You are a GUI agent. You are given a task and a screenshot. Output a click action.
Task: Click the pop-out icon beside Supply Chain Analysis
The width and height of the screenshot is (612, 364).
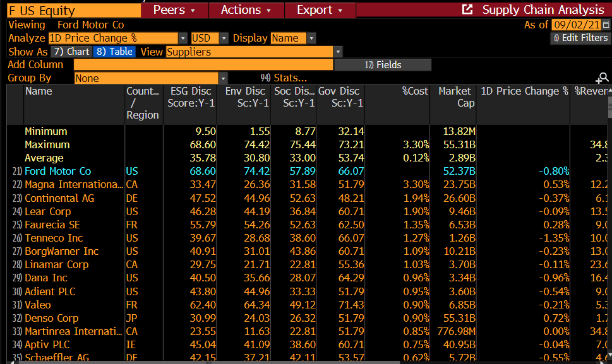point(467,9)
